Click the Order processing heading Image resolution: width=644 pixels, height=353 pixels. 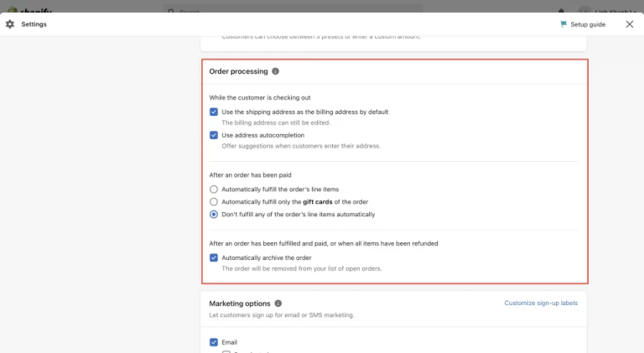point(238,72)
